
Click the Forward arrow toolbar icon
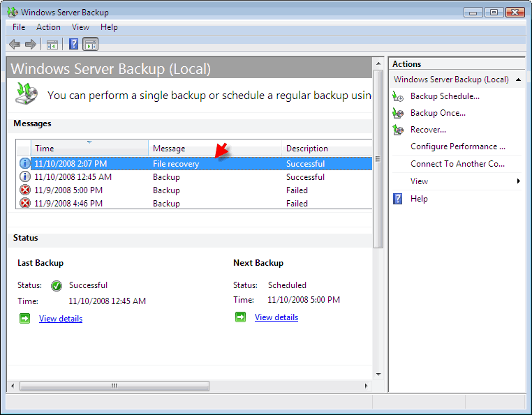point(31,44)
